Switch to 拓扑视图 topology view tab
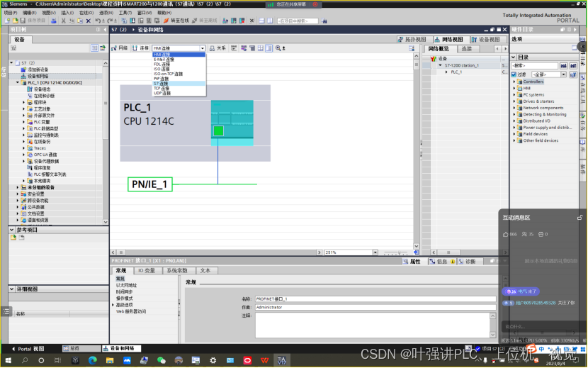The width and height of the screenshot is (588, 368). pos(414,40)
